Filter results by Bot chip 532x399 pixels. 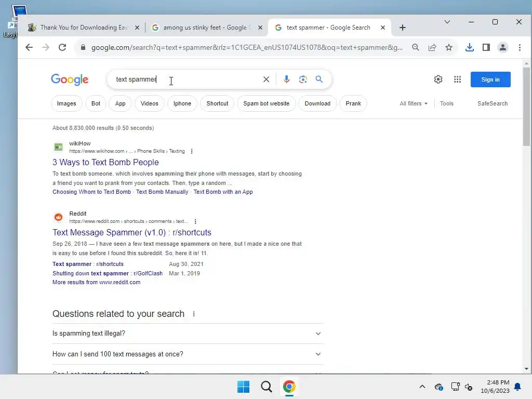click(96, 103)
